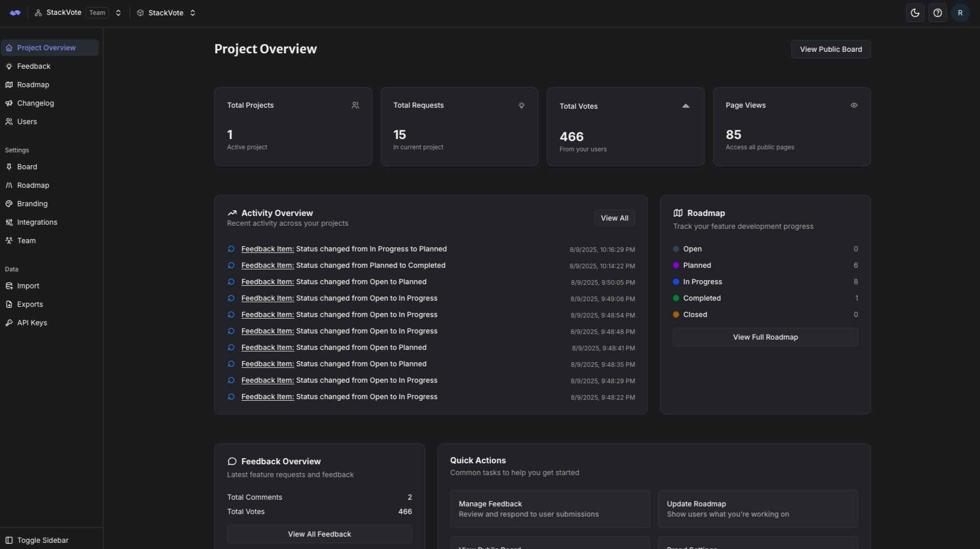The width and height of the screenshot is (980, 549).
Task: Click the lightbulb icon on Total Requests card
Action: coord(521,105)
